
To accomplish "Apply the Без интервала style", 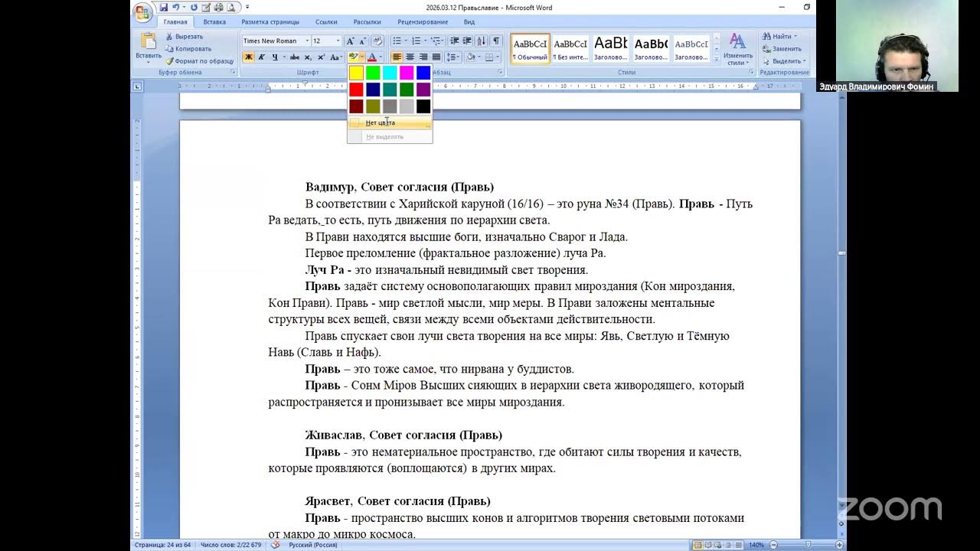I will [x=570, y=48].
